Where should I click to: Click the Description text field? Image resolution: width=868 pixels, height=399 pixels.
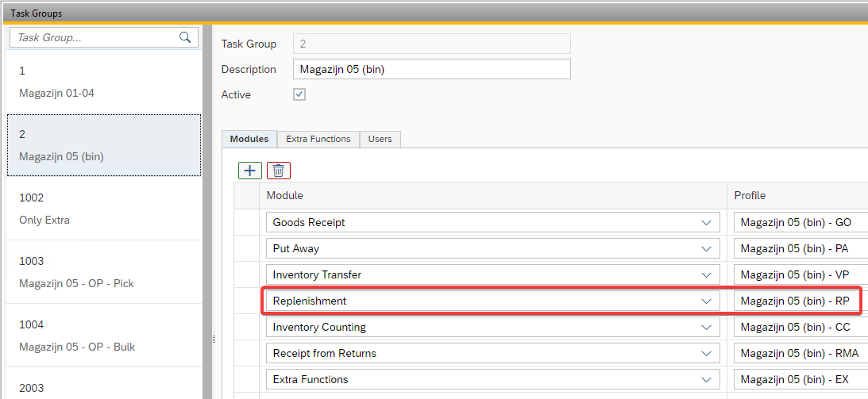[x=431, y=69]
